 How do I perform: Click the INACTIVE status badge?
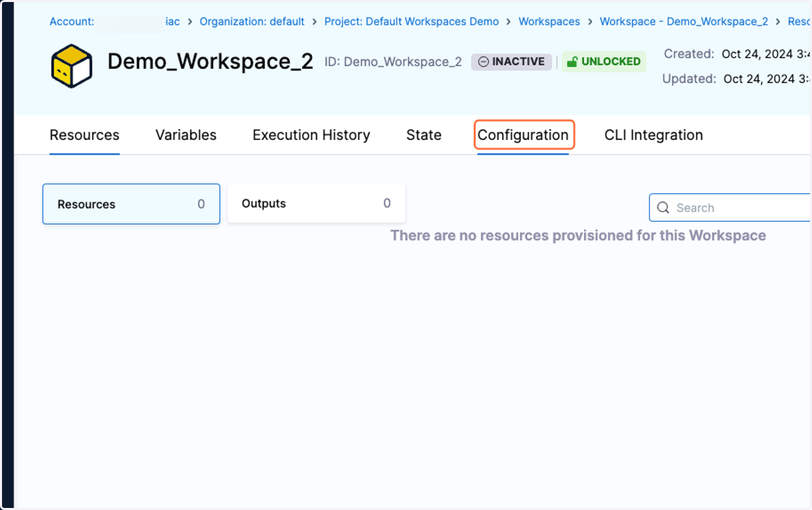pyautogui.click(x=512, y=62)
